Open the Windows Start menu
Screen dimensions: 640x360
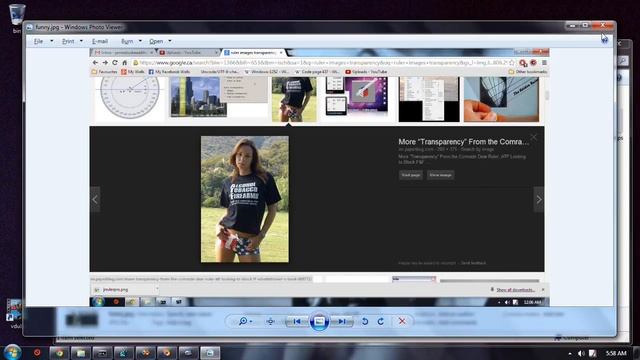coord(13,352)
